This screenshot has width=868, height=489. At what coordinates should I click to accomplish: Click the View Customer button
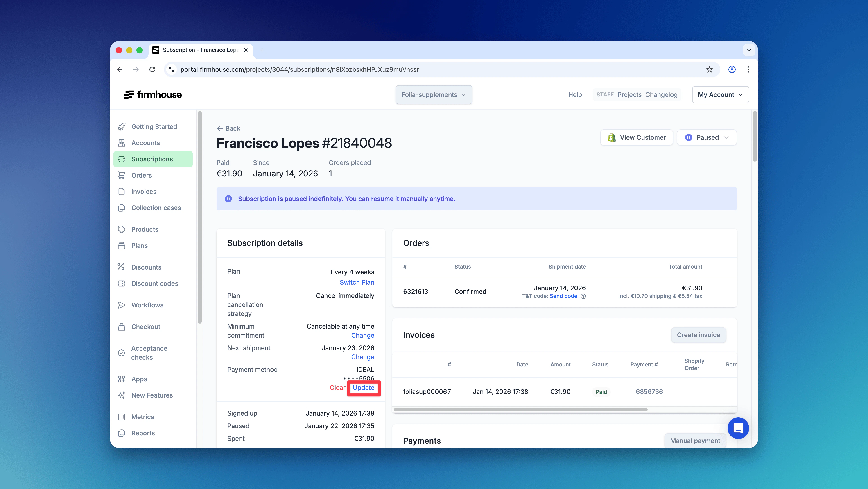tap(637, 137)
